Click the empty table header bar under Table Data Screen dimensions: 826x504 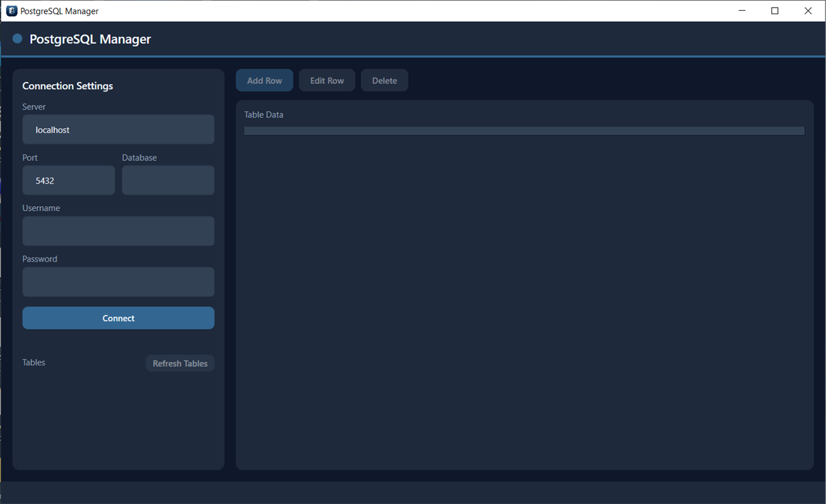524,131
